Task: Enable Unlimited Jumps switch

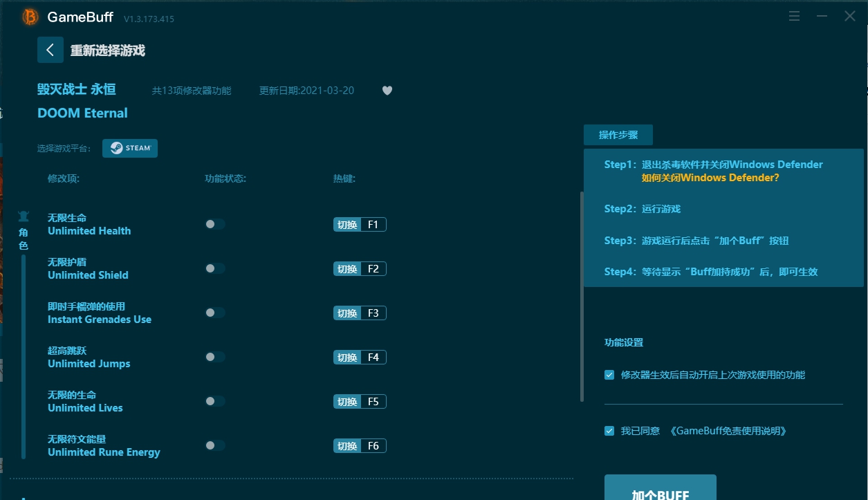Action: [x=215, y=357]
